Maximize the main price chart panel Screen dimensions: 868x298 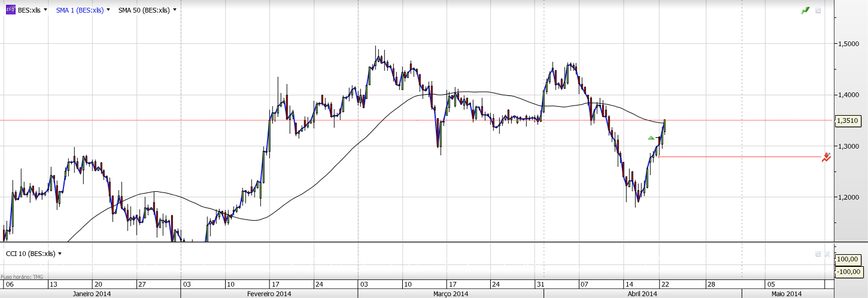pos(818,11)
